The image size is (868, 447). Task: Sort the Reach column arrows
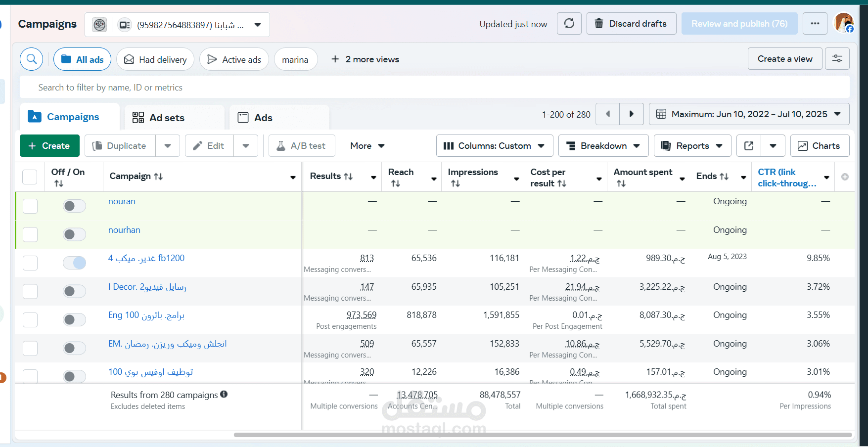[x=396, y=183]
